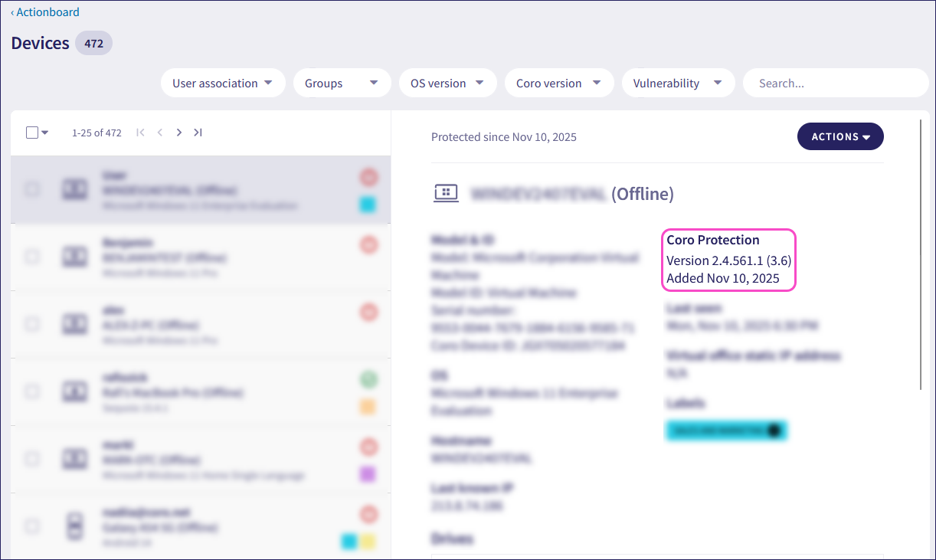
Task: Click the red status icon on the first device row
Action: point(369,178)
